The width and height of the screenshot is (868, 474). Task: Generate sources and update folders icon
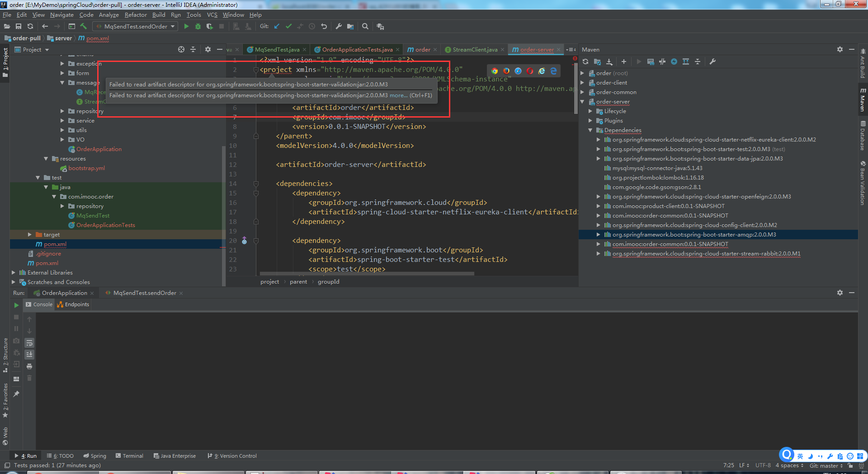(x=597, y=62)
